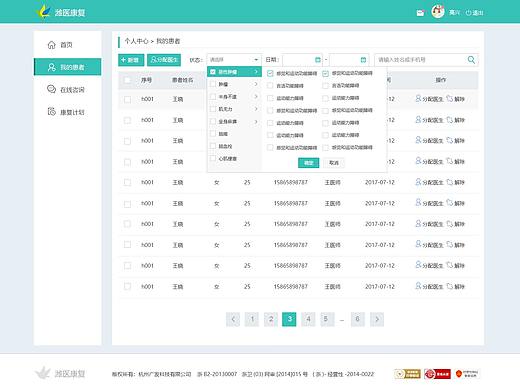Go to page 1 in pagination
The image size is (520, 390).
pos(252,319)
